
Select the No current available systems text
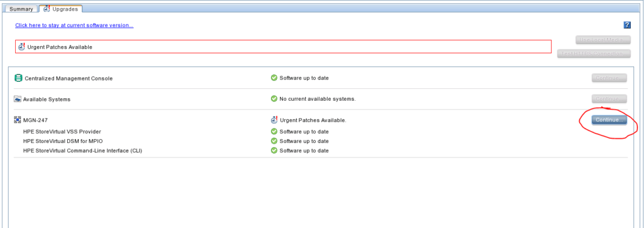pyautogui.click(x=318, y=99)
